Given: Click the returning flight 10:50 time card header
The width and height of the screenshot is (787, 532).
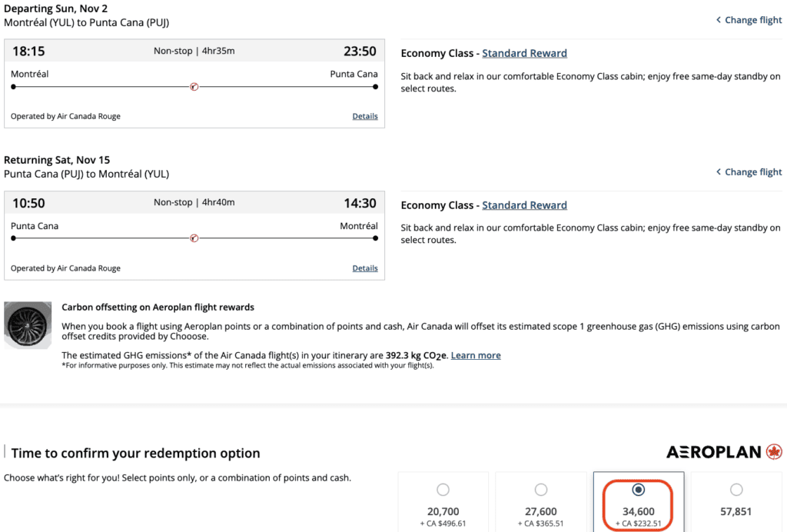Looking at the screenshot, I should tap(194, 203).
